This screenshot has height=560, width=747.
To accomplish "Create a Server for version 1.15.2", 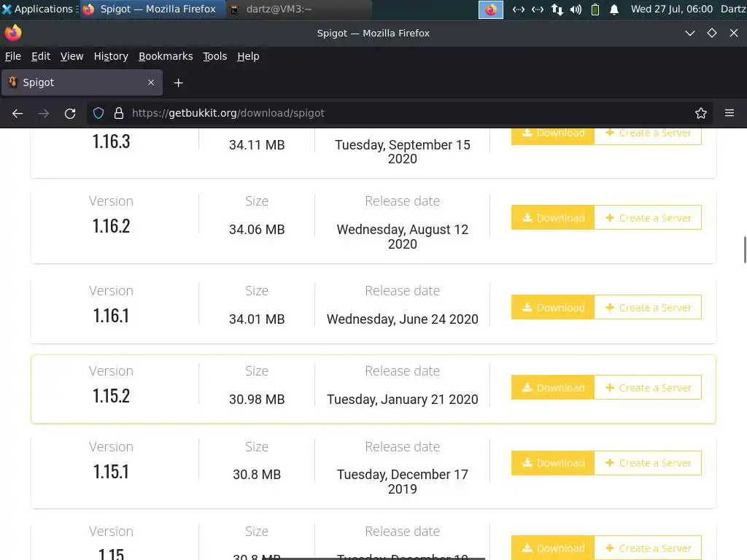I will tap(648, 387).
